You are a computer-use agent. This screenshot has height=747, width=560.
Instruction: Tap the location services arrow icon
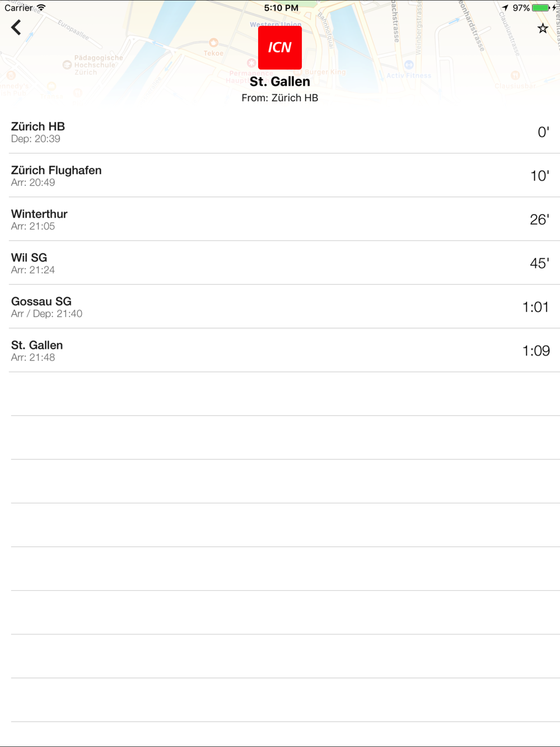point(505,8)
